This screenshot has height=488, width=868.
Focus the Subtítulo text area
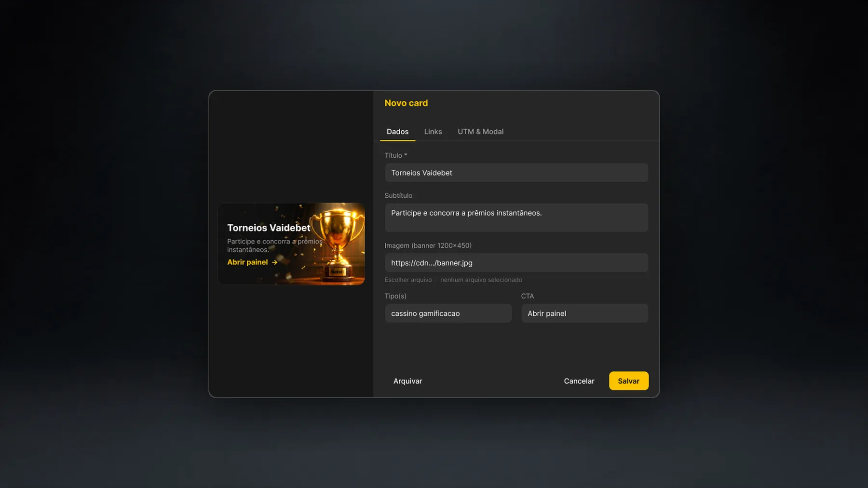pos(516,217)
